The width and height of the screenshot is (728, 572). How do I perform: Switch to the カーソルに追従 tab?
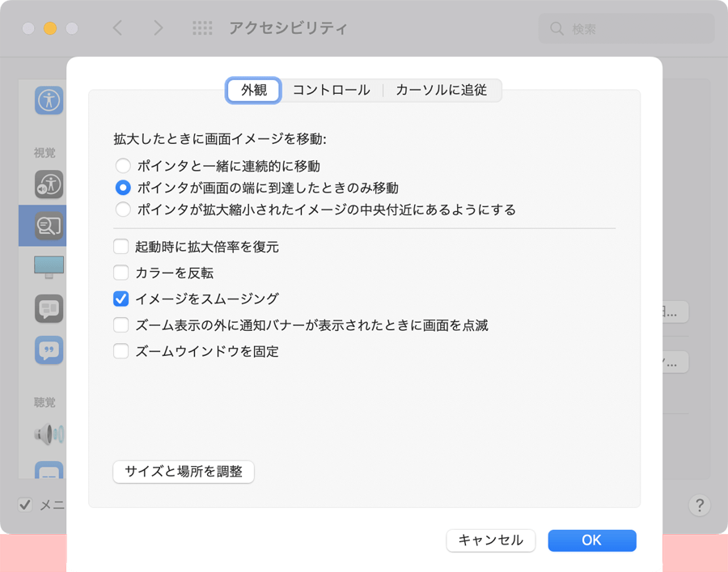click(441, 90)
